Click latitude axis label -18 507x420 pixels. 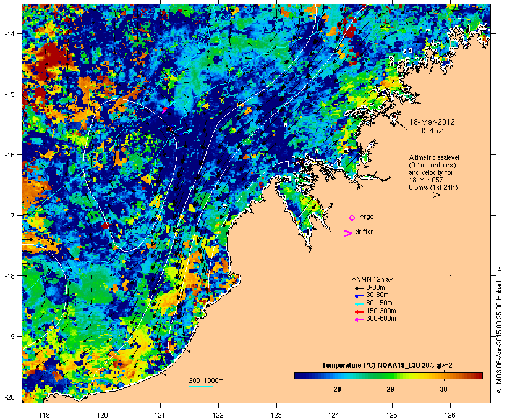coord(9,276)
